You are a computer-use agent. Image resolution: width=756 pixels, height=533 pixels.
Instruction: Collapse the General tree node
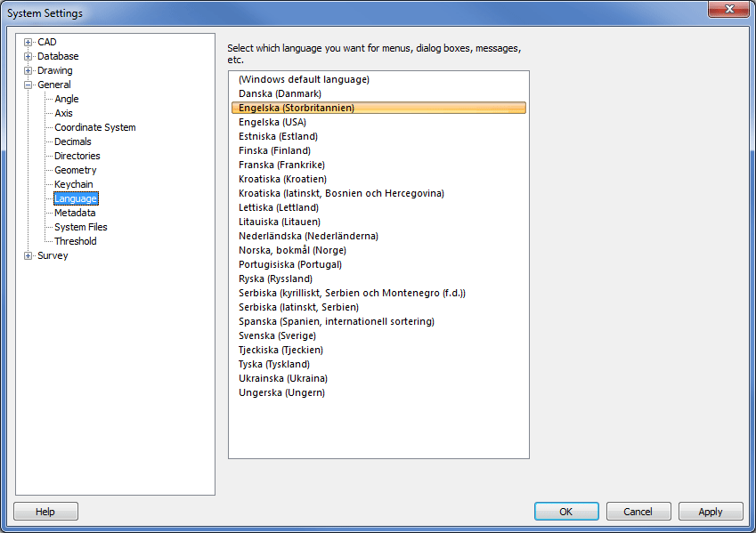pyautogui.click(x=28, y=85)
